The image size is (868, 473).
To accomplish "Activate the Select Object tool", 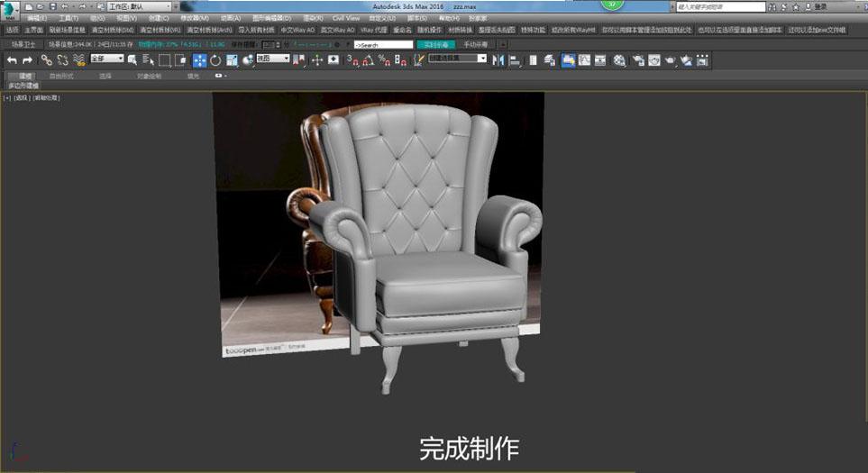I will click(132, 60).
